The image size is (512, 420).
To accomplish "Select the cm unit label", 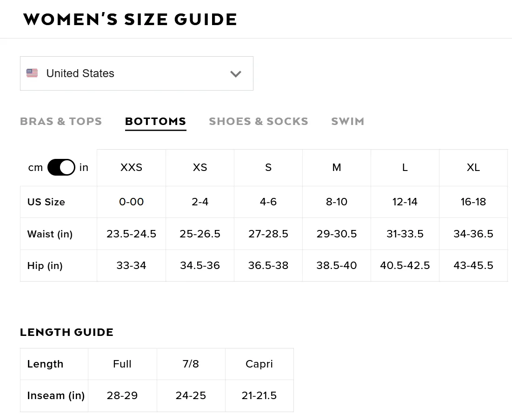I will pyautogui.click(x=35, y=168).
